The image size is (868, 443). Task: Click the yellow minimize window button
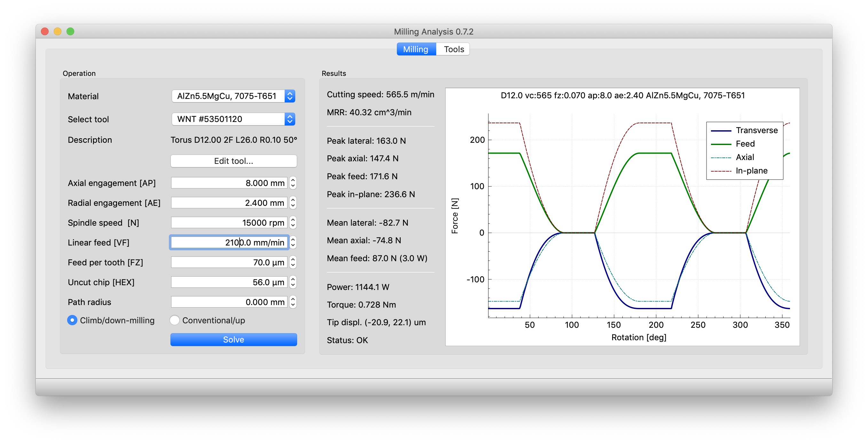(x=58, y=31)
